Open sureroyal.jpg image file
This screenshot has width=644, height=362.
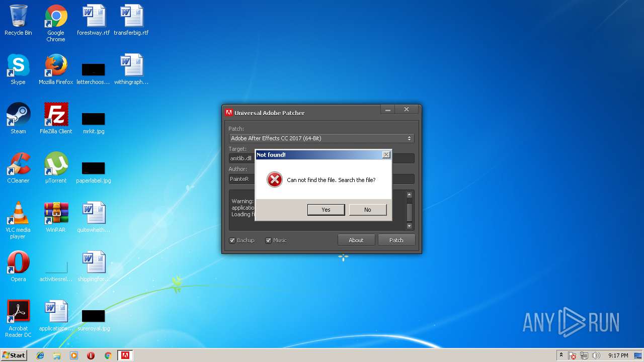(x=94, y=320)
